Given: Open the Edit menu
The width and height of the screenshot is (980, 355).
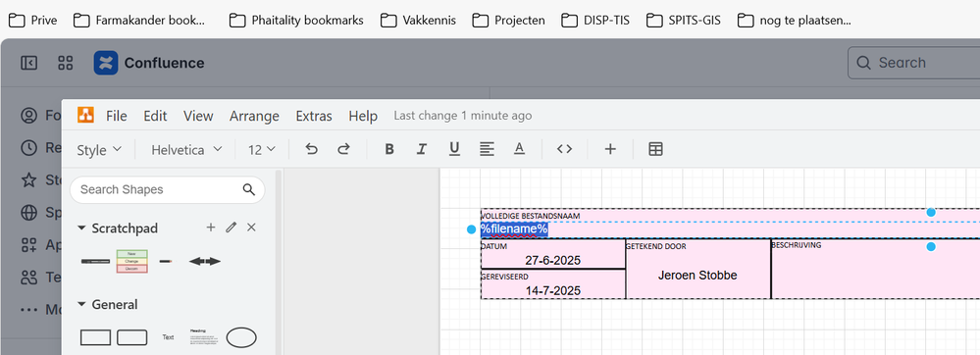Looking at the screenshot, I should click(x=155, y=116).
